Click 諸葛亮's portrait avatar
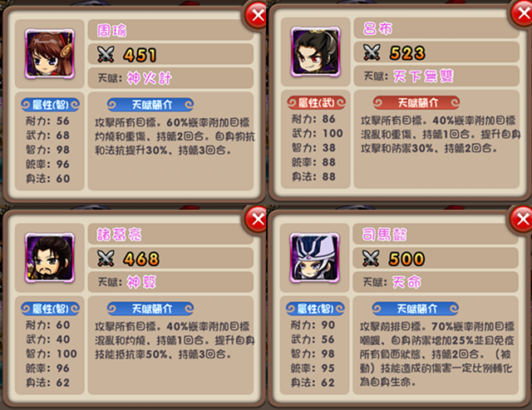Screen dimensions: 532x410 [x=50, y=258]
